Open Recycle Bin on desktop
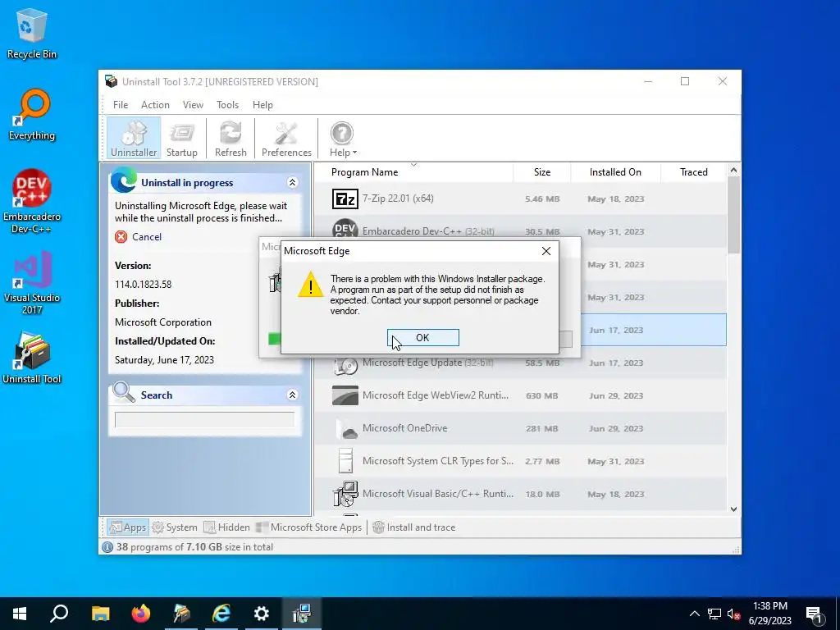This screenshot has width=840, height=630. [32, 33]
